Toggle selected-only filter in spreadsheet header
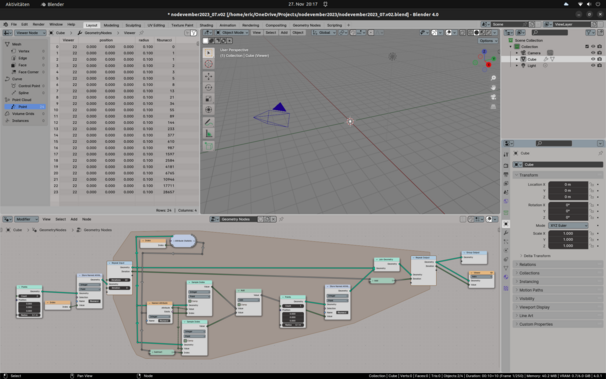The height and width of the screenshot is (379, 606). (187, 33)
